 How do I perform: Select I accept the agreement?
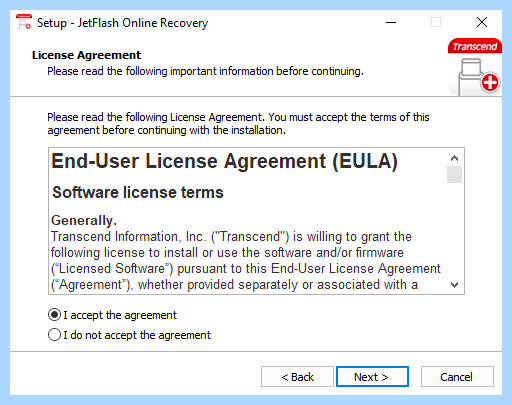pos(112,315)
